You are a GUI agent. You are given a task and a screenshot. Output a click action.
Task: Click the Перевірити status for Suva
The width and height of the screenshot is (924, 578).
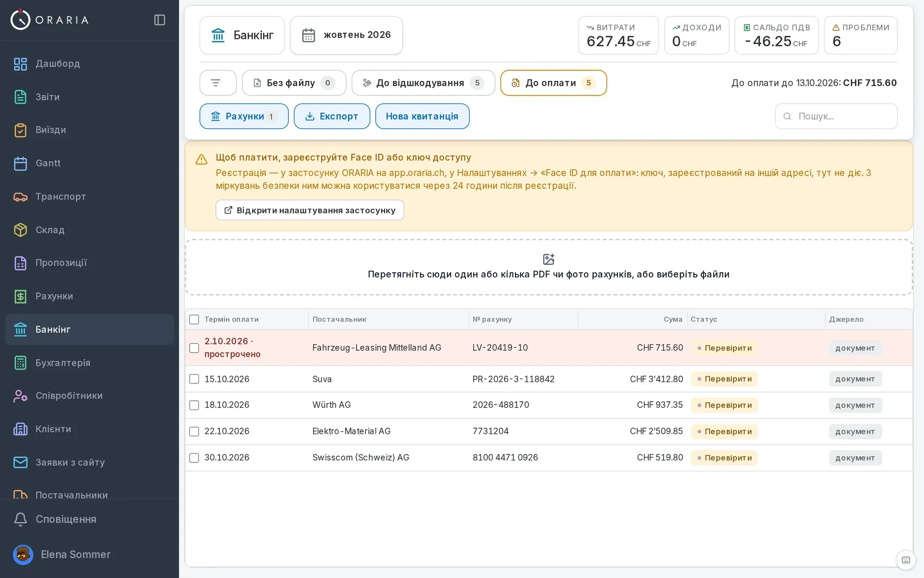[724, 379]
